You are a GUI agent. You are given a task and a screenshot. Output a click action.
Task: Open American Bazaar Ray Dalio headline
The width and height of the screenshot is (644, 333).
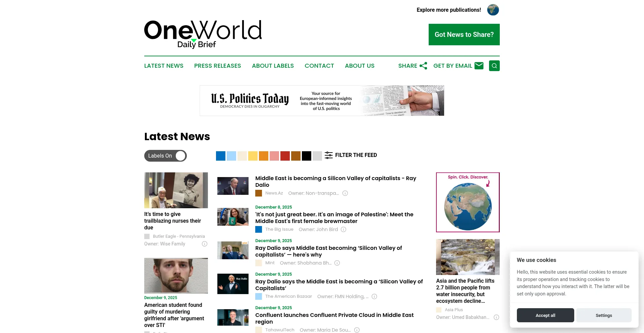pos(339,285)
